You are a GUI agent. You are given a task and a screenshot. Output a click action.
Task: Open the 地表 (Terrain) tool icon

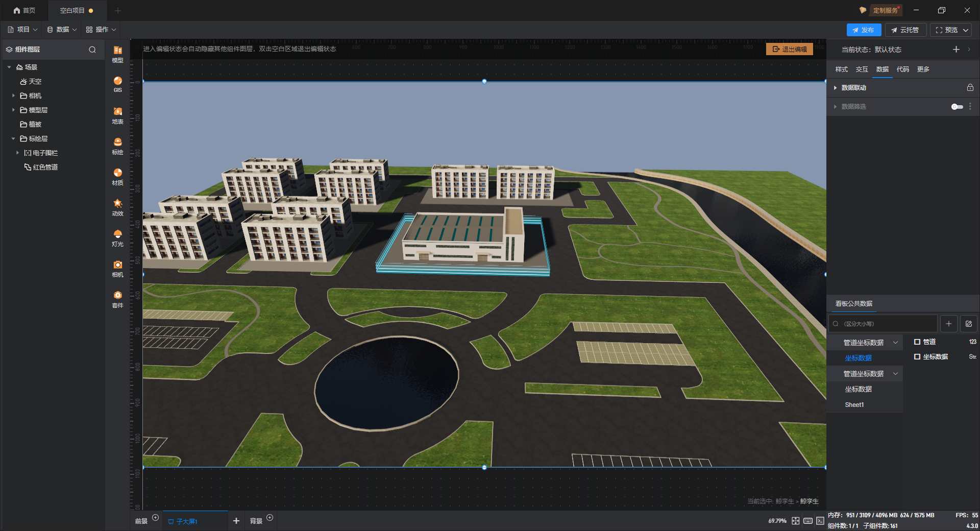(x=117, y=114)
